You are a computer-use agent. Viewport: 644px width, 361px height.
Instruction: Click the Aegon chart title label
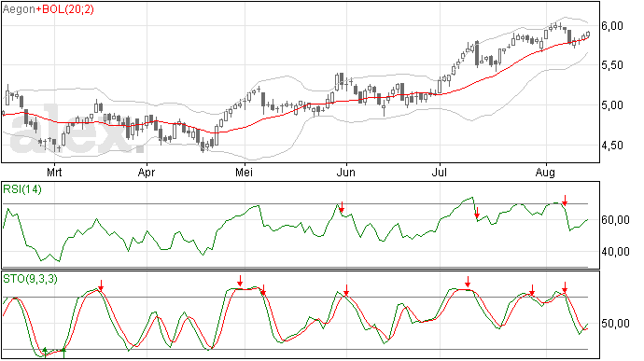(x=20, y=9)
